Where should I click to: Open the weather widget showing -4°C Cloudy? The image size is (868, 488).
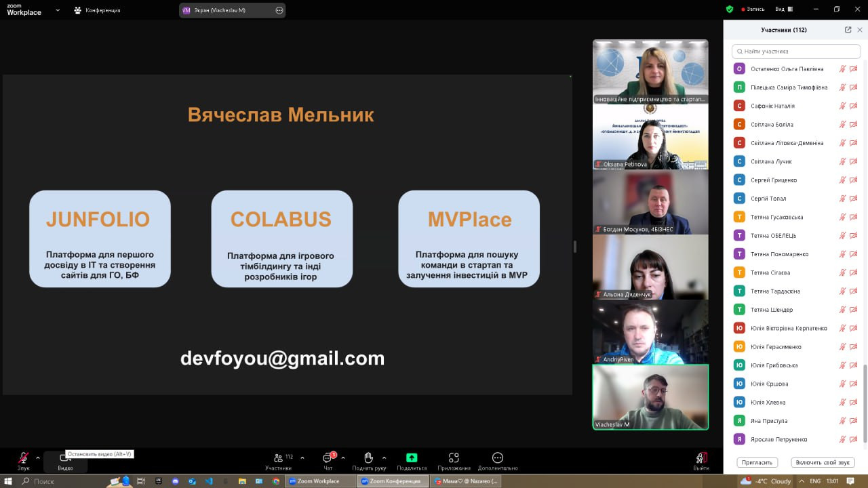pos(766,481)
